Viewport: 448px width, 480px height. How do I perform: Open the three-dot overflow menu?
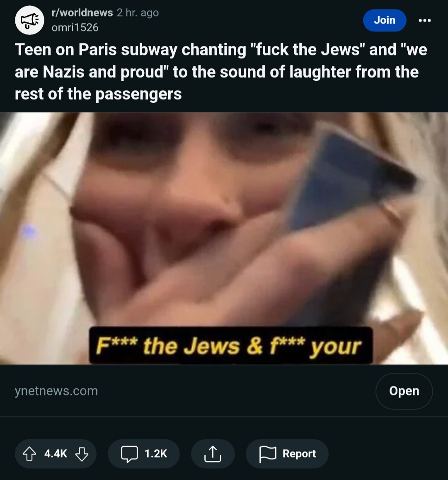(x=424, y=20)
